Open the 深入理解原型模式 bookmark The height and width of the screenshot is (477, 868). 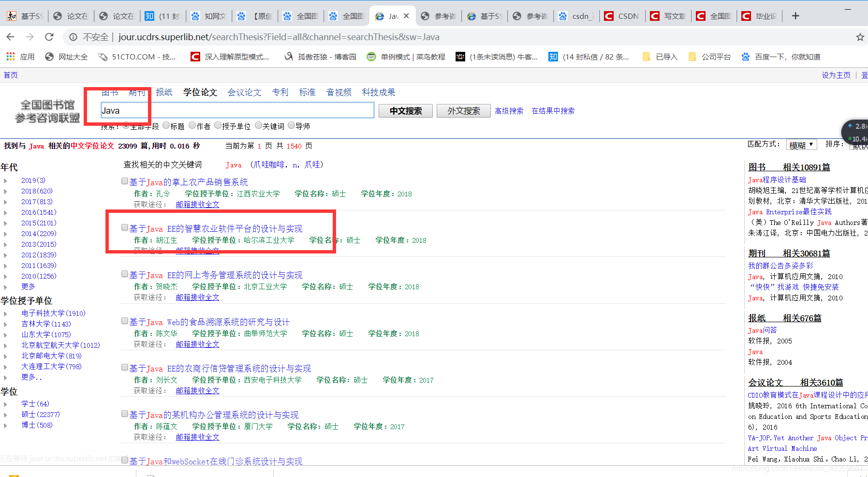230,57
